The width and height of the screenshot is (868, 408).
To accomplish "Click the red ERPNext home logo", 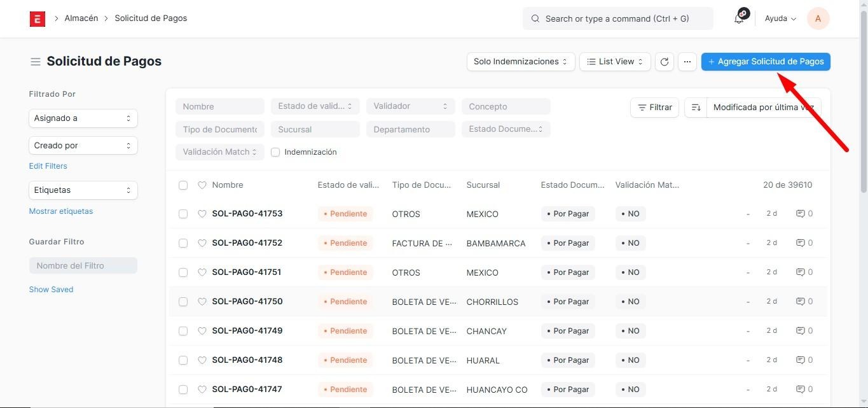I will [38, 18].
